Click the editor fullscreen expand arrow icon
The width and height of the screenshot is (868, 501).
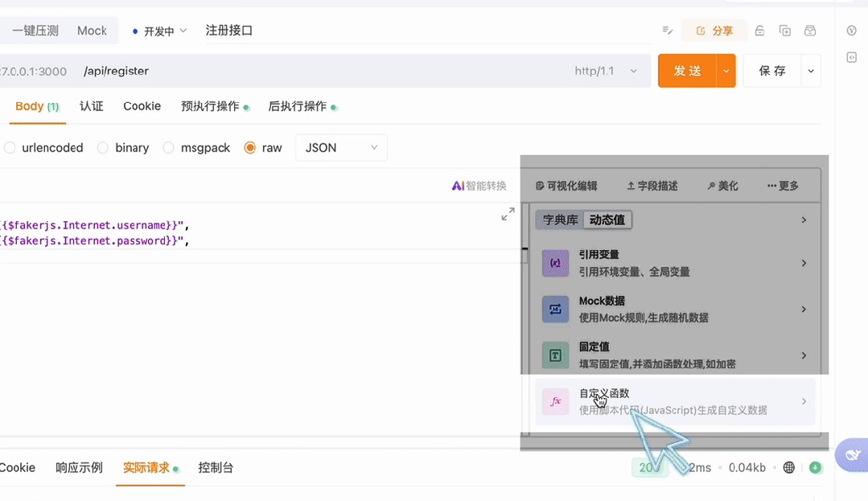click(x=508, y=215)
